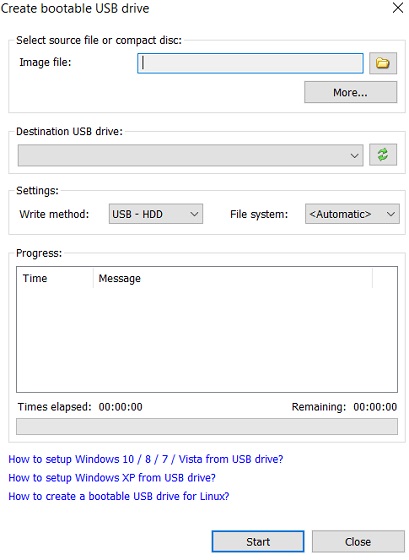Click the progress bar

click(207, 426)
